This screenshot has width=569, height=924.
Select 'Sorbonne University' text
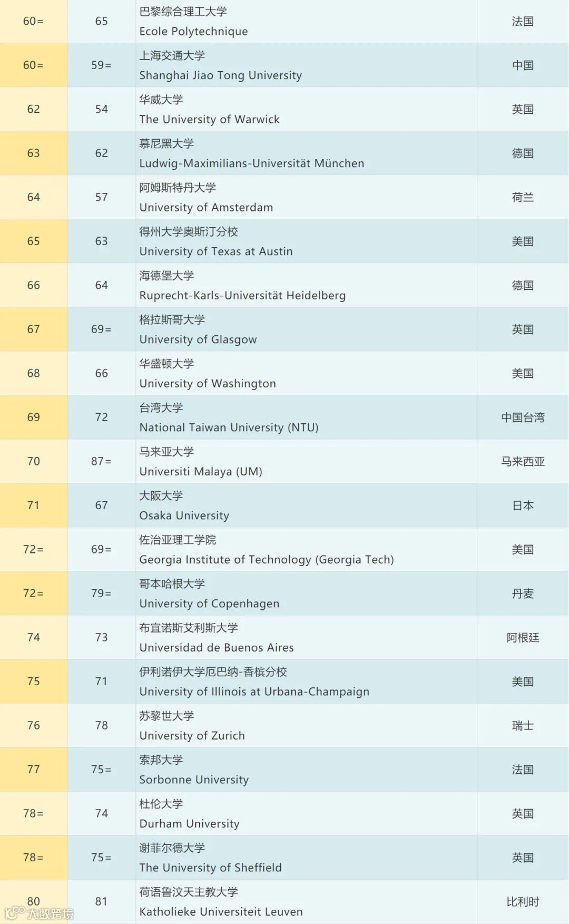(x=194, y=780)
